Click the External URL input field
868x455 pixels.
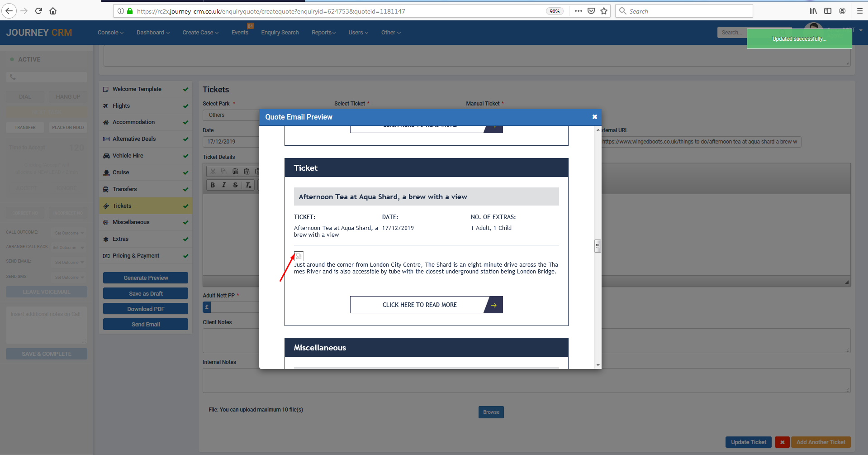coord(701,142)
